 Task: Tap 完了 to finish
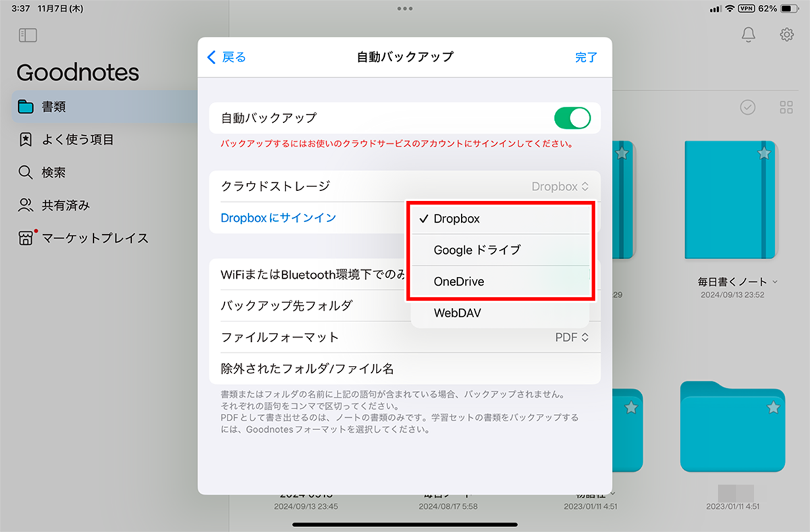(x=586, y=57)
